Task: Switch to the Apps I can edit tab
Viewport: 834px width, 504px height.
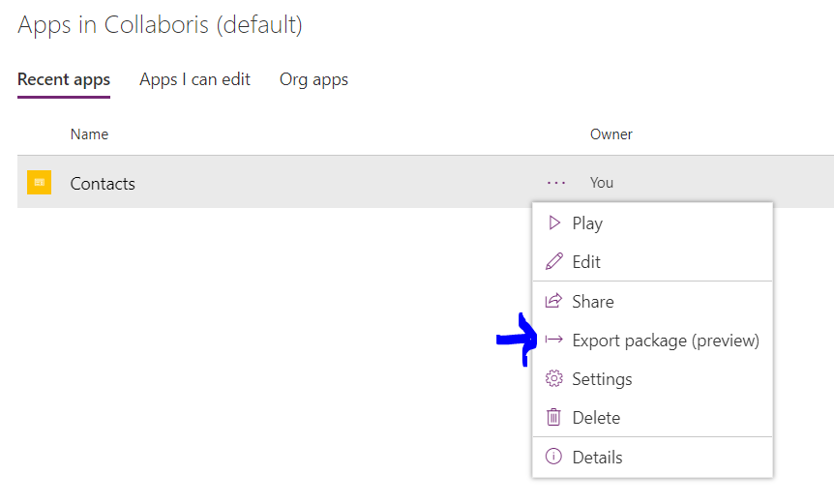Action: click(x=194, y=79)
